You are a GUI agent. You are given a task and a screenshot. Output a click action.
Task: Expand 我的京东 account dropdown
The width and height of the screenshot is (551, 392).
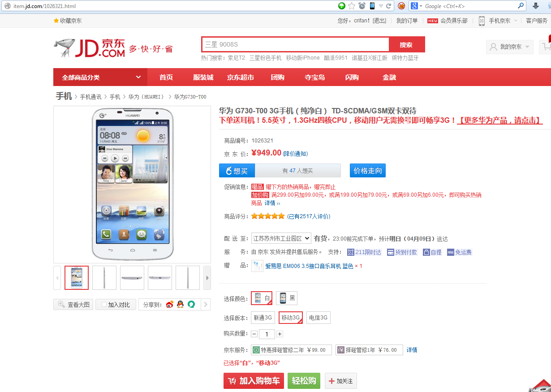pos(509,47)
